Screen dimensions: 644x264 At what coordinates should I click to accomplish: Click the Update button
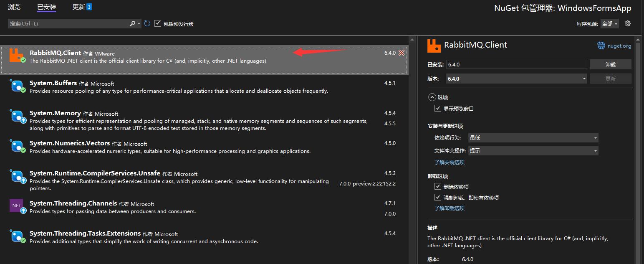point(610,79)
